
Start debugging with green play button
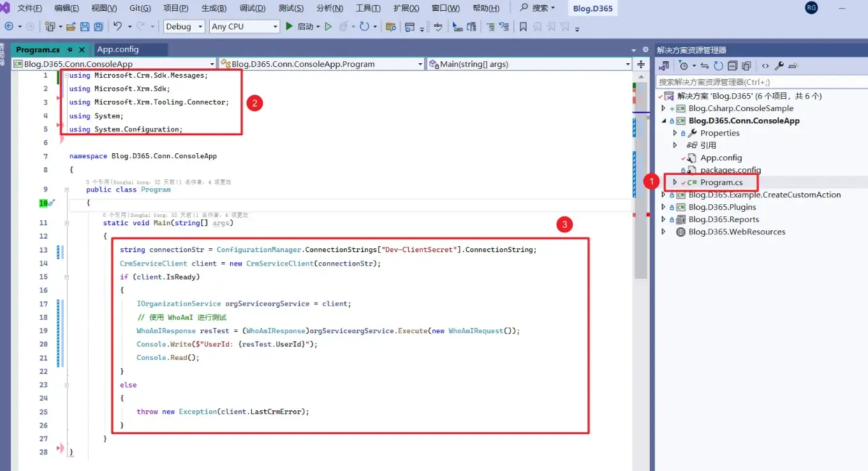(289, 27)
